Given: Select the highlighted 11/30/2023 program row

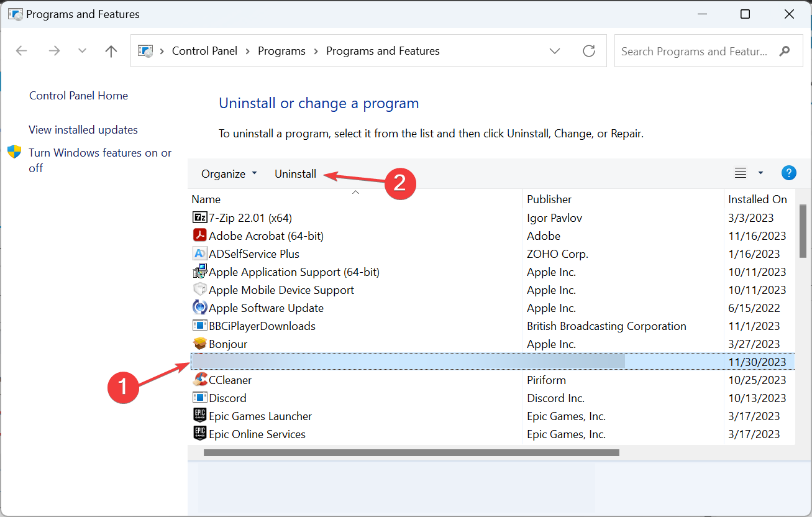Looking at the screenshot, I should point(491,362).
